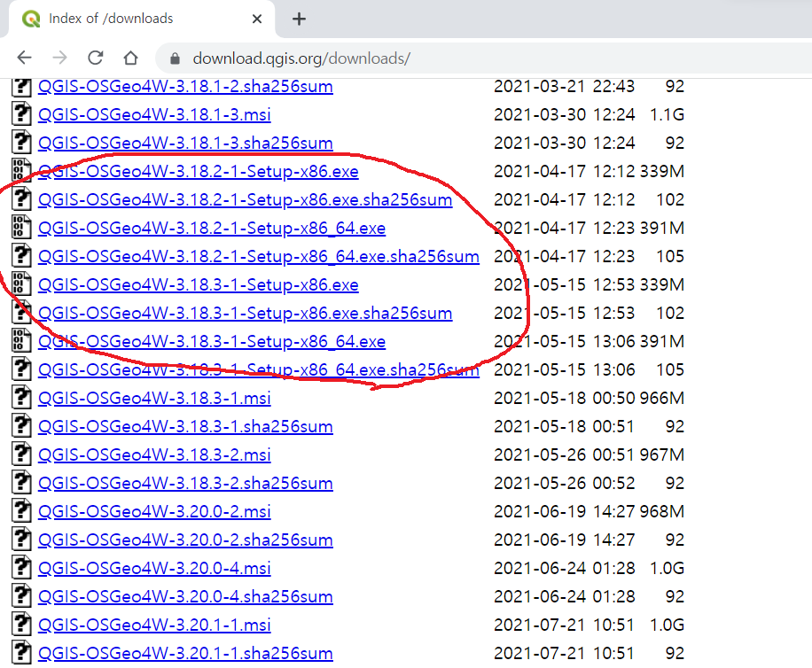Open QGIS-OSGeo4W-3.18.3-1-Setup-x86_64.exe.sha256sum
This screenshot has height=668, width=812.
point(259,370)
